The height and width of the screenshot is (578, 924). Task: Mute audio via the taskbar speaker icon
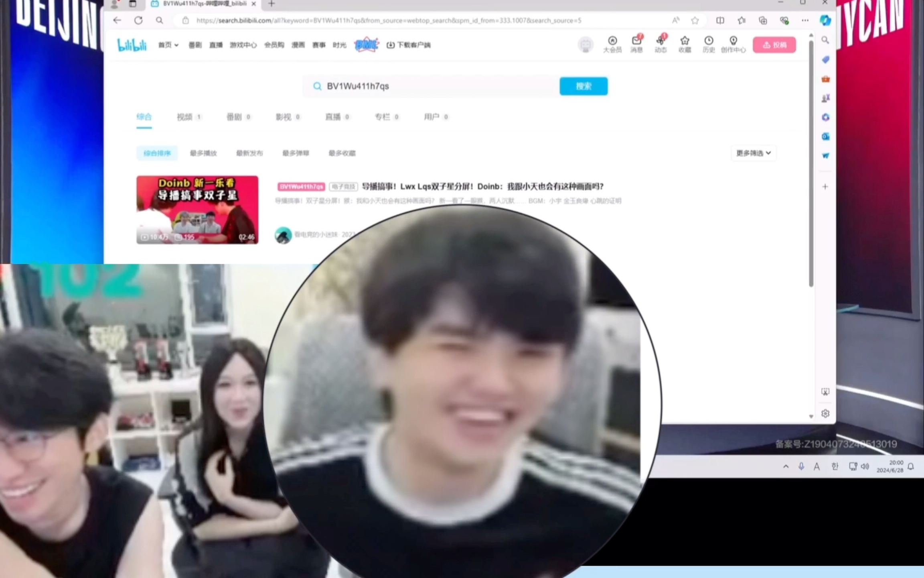[865, 466]
